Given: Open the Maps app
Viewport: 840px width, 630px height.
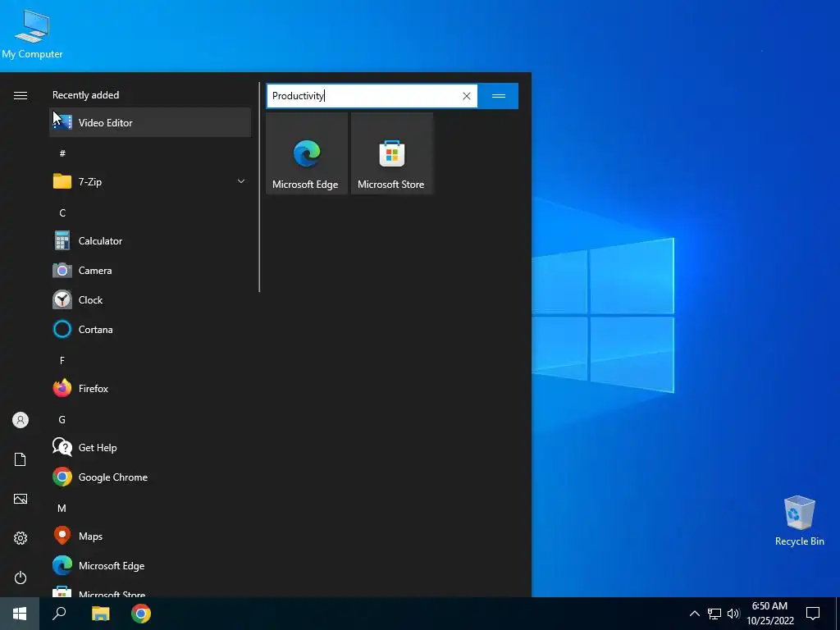Looking at the screenshot, I should (x=150, y=536).
